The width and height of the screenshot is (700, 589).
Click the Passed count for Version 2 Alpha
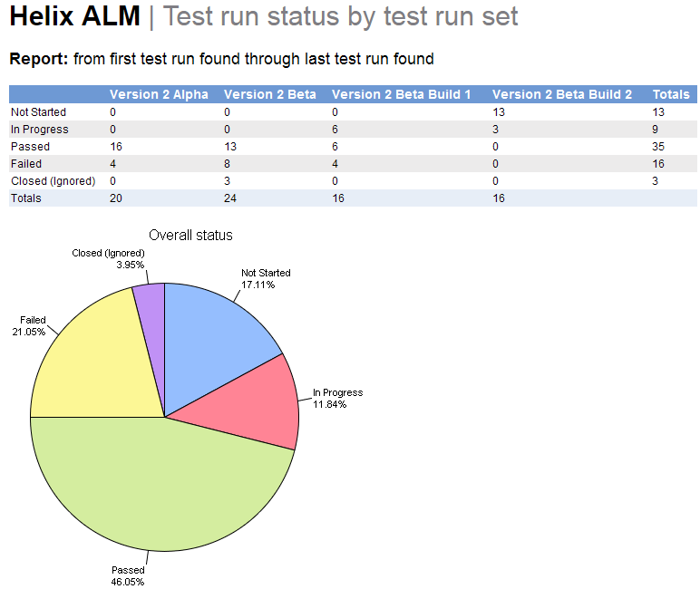tap(116, 147)
